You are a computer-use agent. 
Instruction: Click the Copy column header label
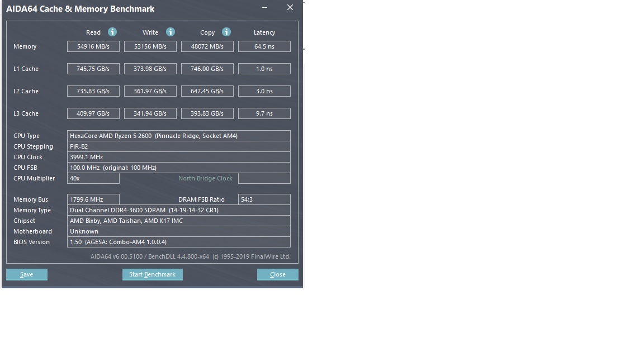pyautogui.click(x=207, y=32)
